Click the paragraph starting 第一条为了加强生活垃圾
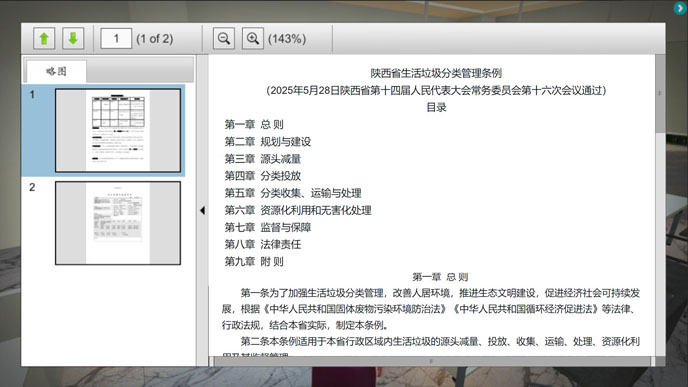The image size is (688, 387). pos(431,309)
